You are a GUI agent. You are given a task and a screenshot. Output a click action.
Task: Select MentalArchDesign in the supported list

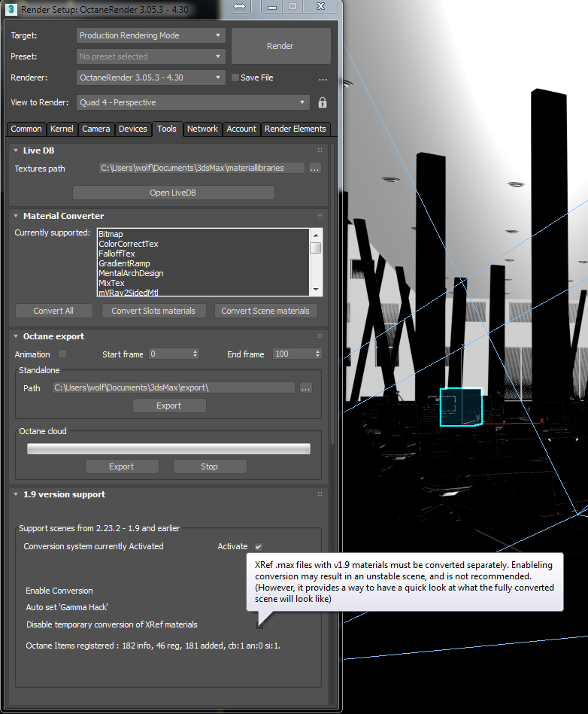pyautogui.click(x=131, y=273)
